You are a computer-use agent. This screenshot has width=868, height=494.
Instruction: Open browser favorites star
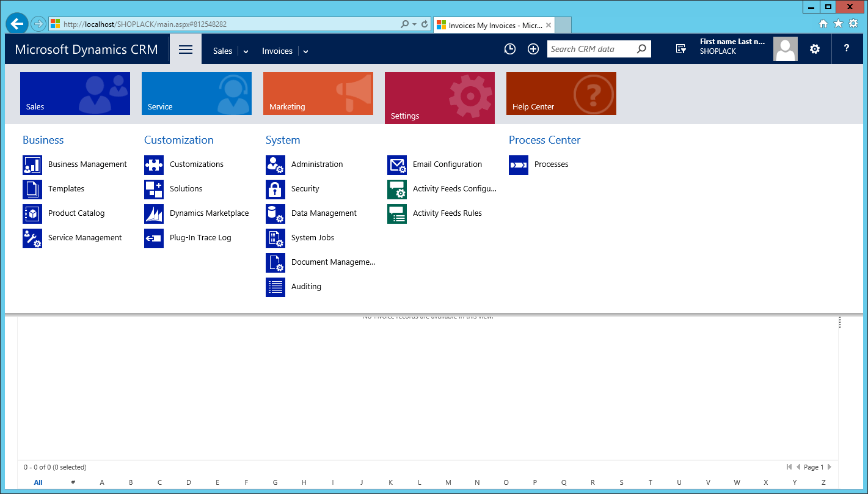tap(838, 24)
